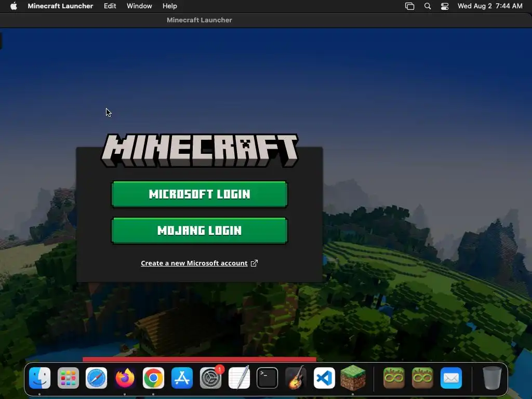Click the Mojang Login button
The height and width of the screenshot is (399, 532).
coord(199,231)
